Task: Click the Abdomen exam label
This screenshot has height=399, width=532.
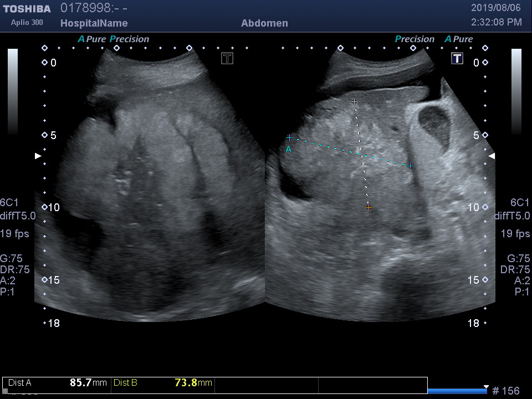Action: pos(265,23)
